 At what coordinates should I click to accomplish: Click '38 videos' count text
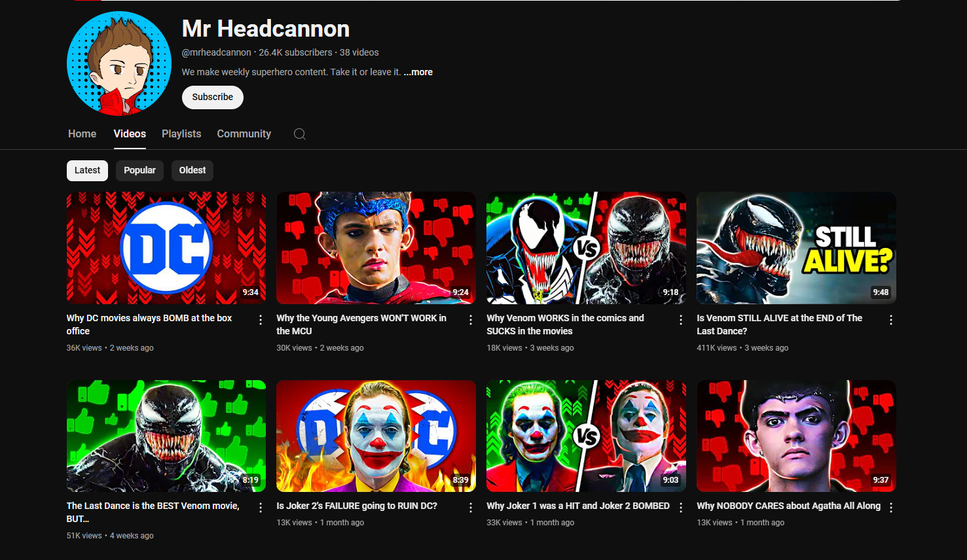(359, 52)
